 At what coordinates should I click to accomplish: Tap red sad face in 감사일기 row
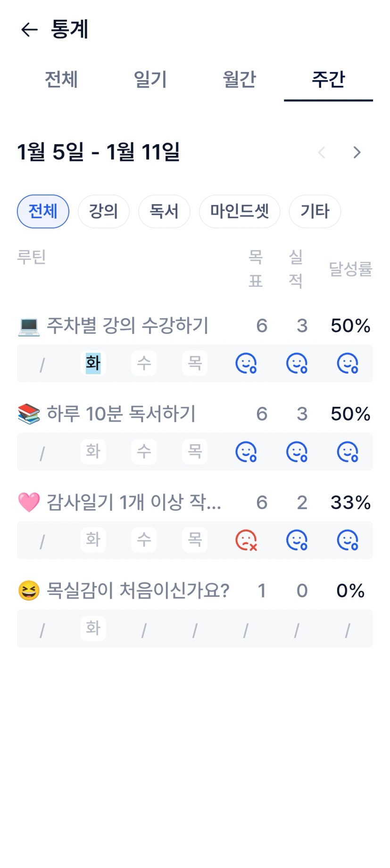coord(246,540)
